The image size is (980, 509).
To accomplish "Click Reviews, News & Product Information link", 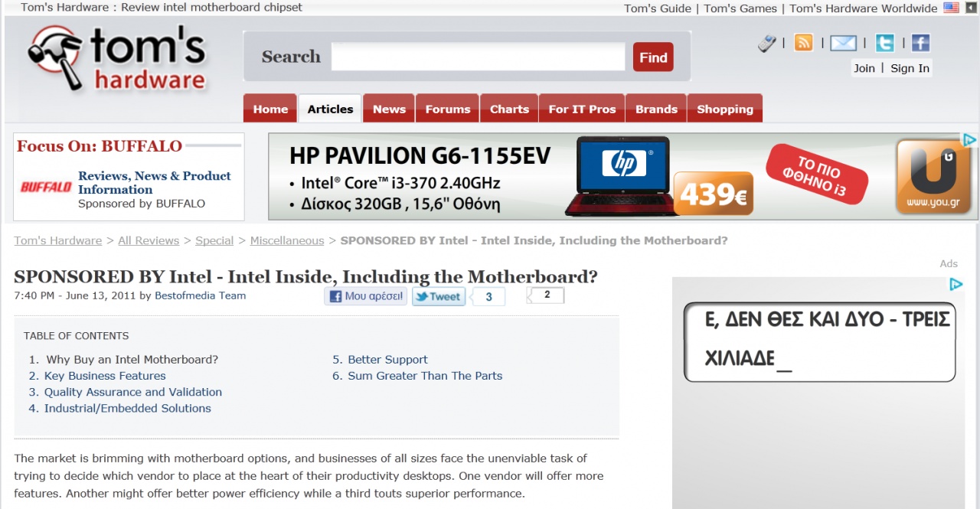I will point(154,182).
